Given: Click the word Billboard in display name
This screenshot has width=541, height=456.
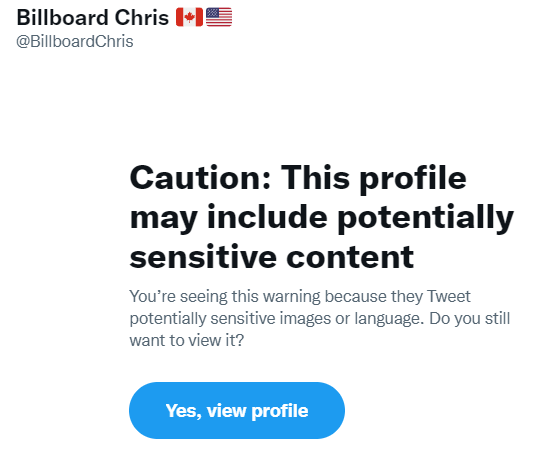Looking at the screenshot, I should coord(62,17).
